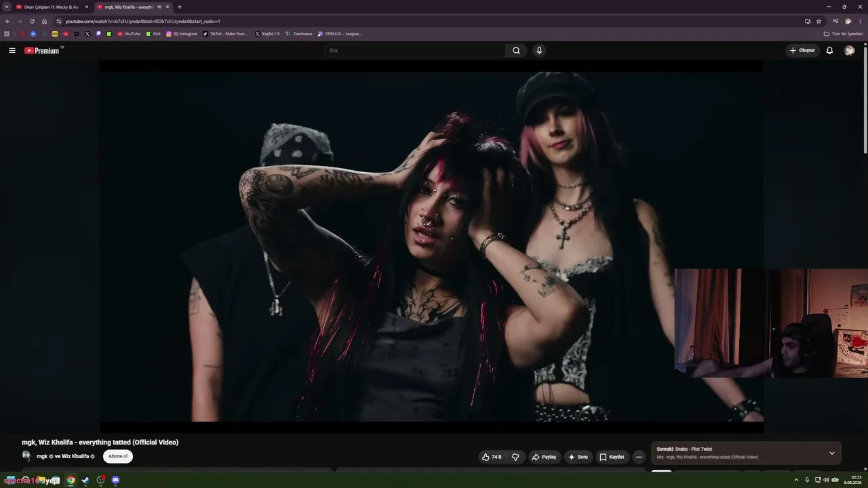Click the browser address bar URL
Screen dimensions: 868x488
[143, 21]
